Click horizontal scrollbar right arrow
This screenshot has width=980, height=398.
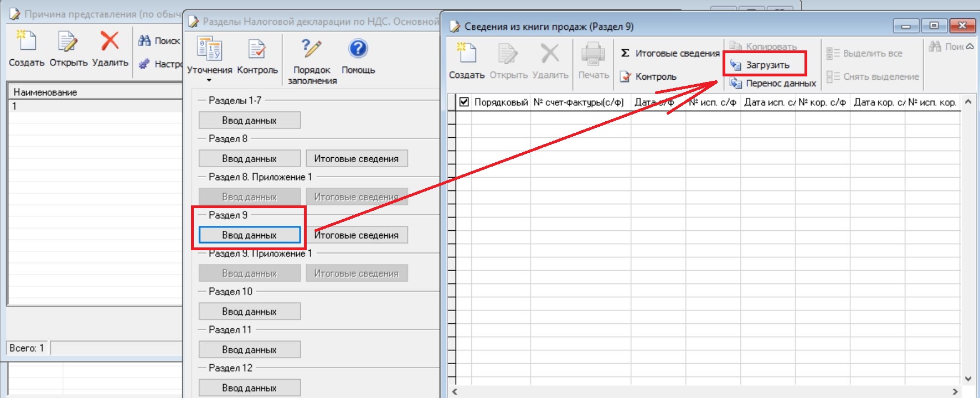(x=955, y=392)
